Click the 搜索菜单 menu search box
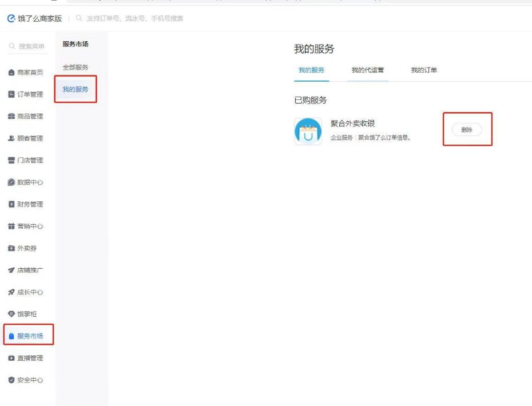 (x=28, y=46)
